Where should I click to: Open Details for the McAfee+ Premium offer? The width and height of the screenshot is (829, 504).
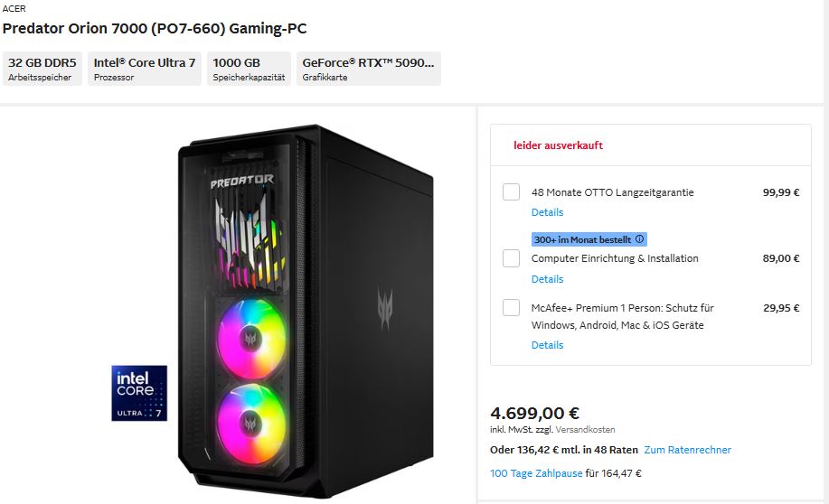pos(547,345)
